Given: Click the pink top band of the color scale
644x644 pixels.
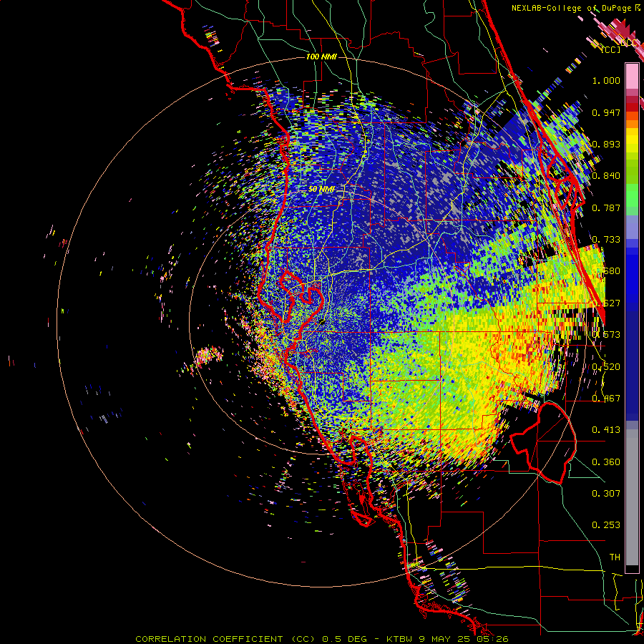Looking at the screenshot, I should [632, 77].
